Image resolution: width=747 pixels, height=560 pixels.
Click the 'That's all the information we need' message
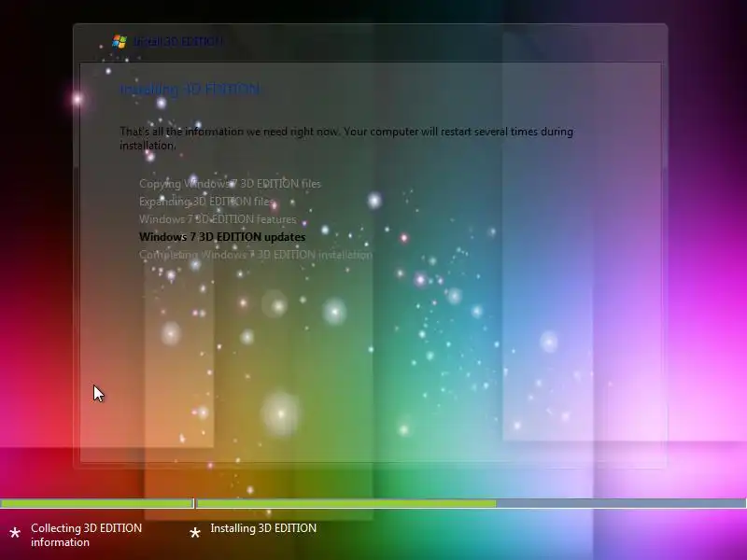coord(346,138)
